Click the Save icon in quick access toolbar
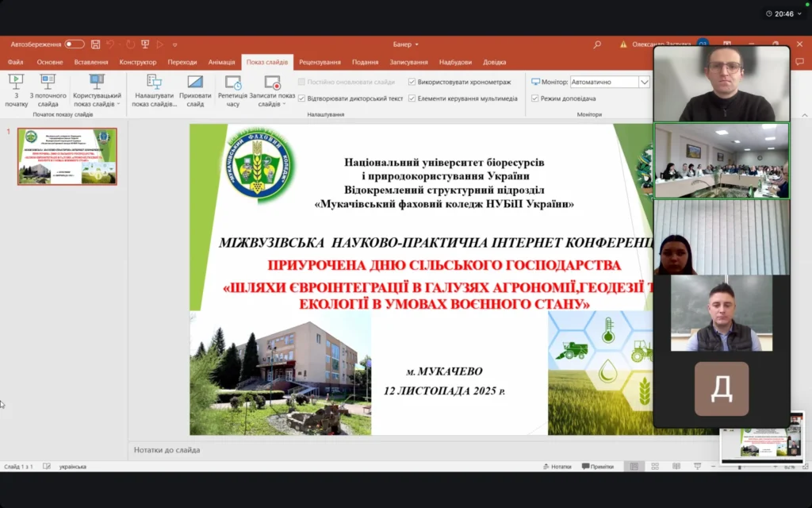Viewport: 812px width, 508px height. pyautogui.click(x=95, y=44)
